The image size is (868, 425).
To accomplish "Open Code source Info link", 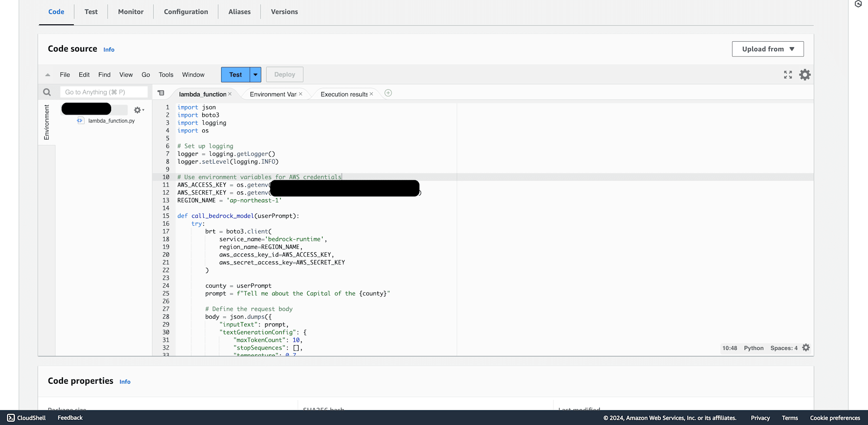I will (x=109, y=49).
